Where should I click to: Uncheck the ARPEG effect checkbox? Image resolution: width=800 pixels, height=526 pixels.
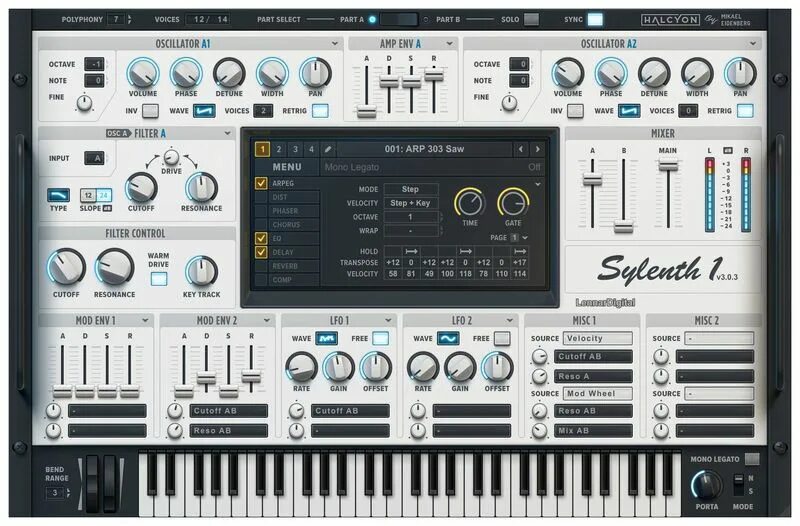coord(261,183)
